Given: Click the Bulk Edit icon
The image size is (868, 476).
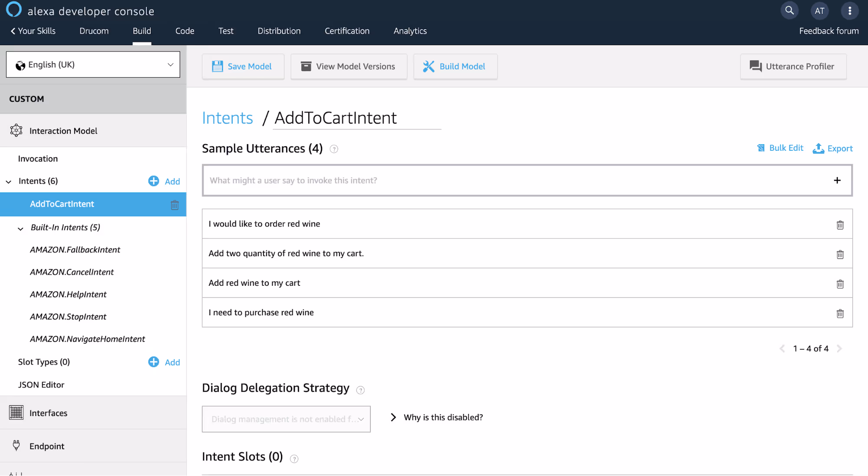Looking at the screenshot, I should pyautogui.click(x=761, y=148).
